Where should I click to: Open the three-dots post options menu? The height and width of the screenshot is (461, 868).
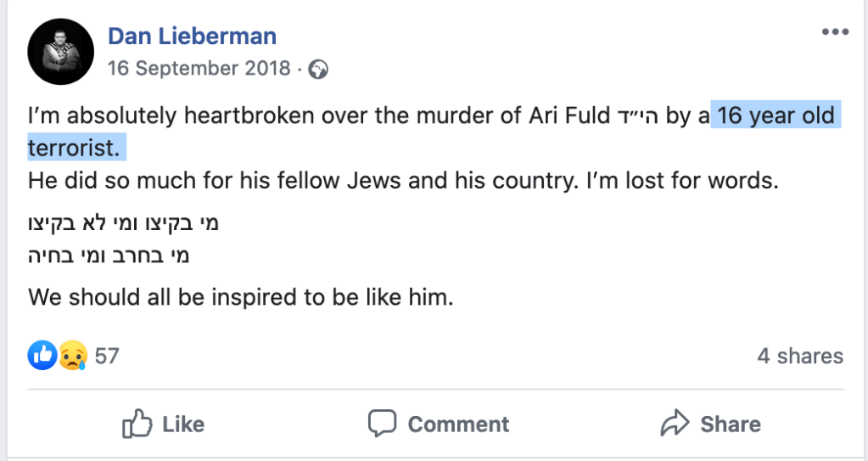pyautogui.click(x=835, y=32)
